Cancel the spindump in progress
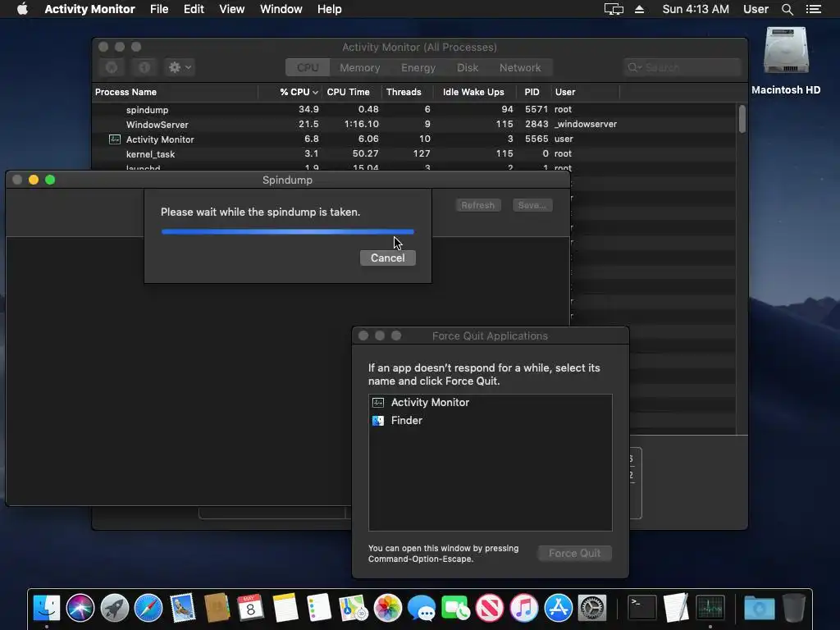The width and height of the screenshot is (840, 630). [388, 258]
